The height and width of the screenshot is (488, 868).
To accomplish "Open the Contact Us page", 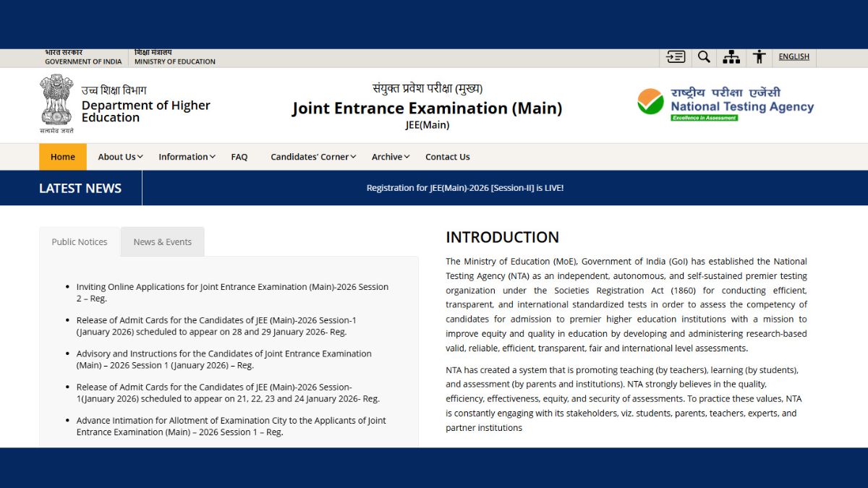I will click(447, 157).
